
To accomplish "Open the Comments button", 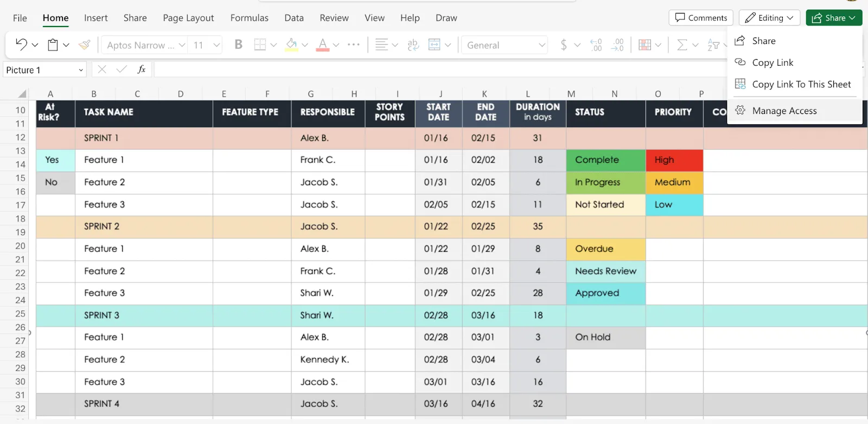I will click(x=701, y=18).
